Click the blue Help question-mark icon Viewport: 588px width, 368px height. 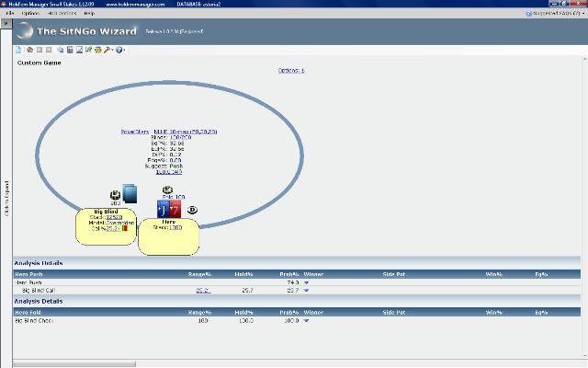[119, 50]
